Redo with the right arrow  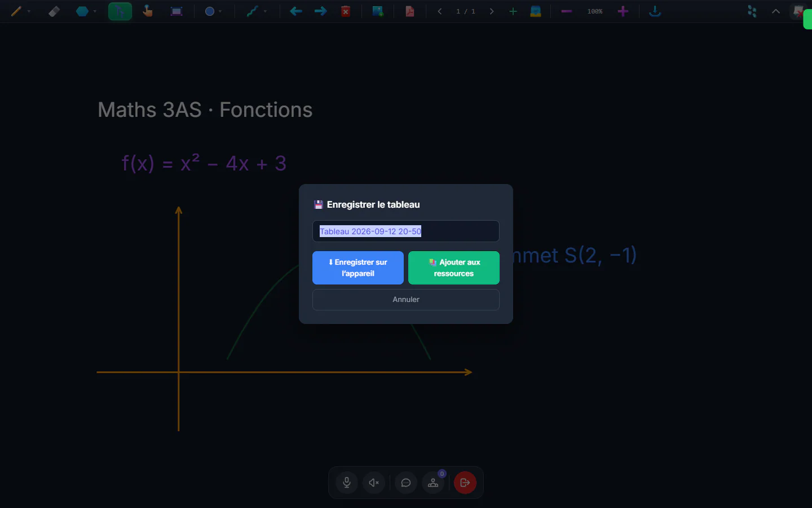[x=321, y=11]
